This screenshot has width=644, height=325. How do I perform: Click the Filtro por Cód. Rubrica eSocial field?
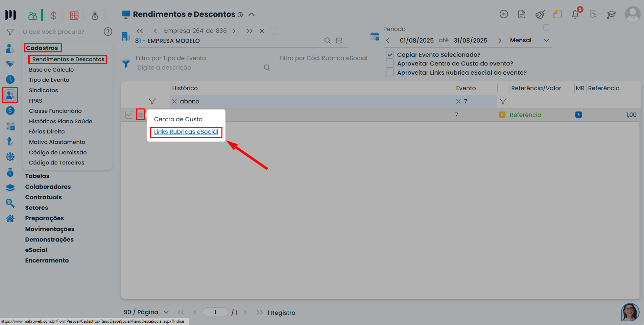[330, 68]
